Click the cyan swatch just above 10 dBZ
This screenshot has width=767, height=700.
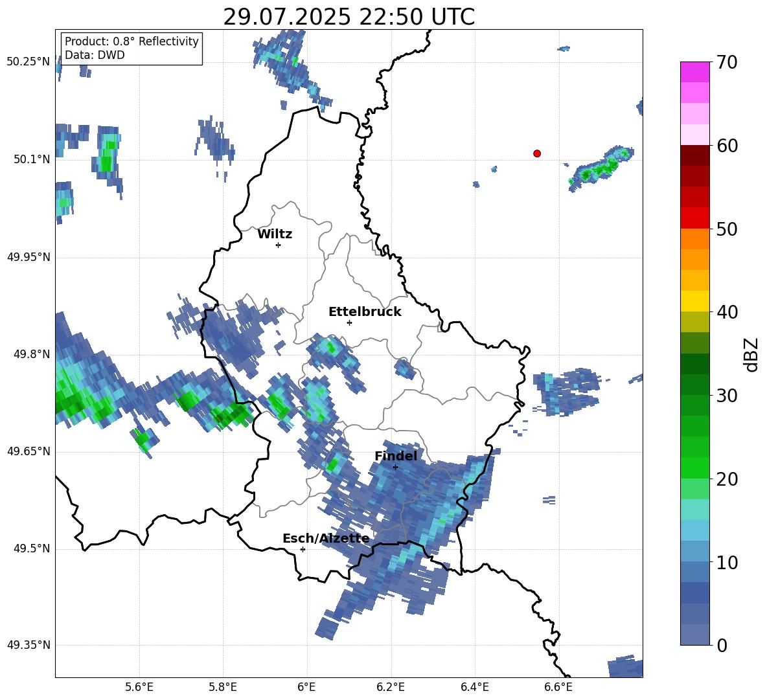(694, 552)
